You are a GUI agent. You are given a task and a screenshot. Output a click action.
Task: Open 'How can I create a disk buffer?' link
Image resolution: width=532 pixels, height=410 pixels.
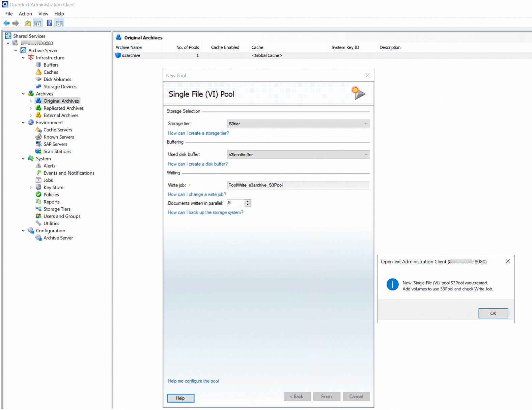point(198,164)
